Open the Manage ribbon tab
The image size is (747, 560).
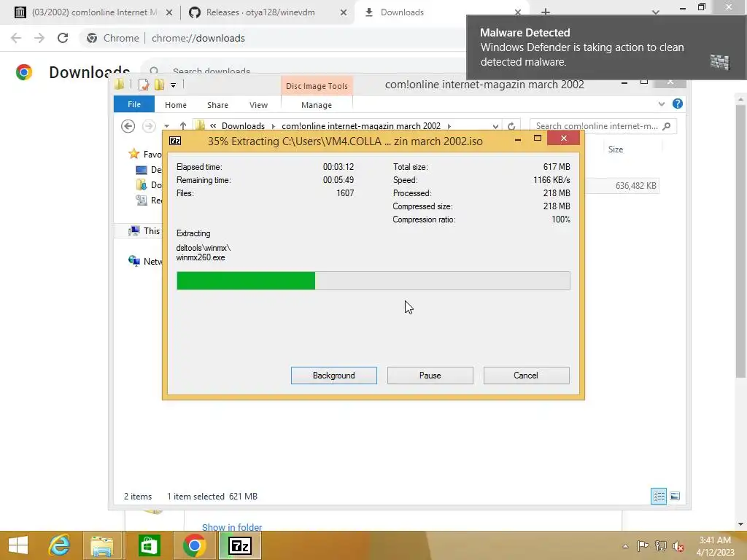(x=317, y=105)
